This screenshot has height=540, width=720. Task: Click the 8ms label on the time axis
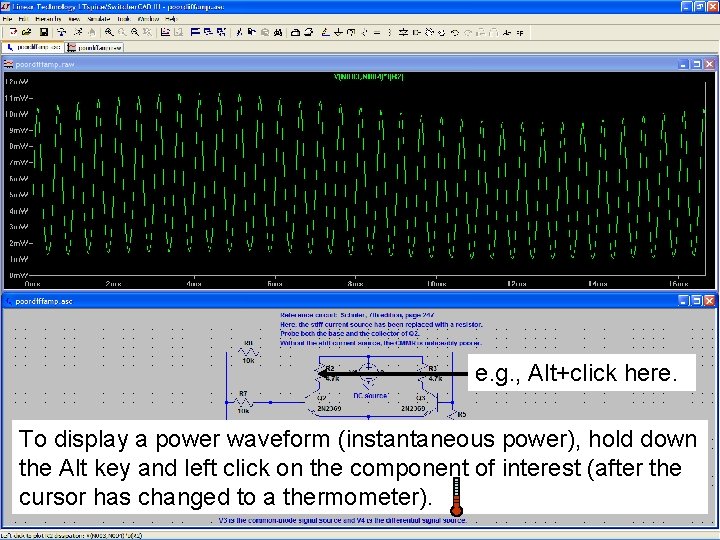(x=355, y=284)
